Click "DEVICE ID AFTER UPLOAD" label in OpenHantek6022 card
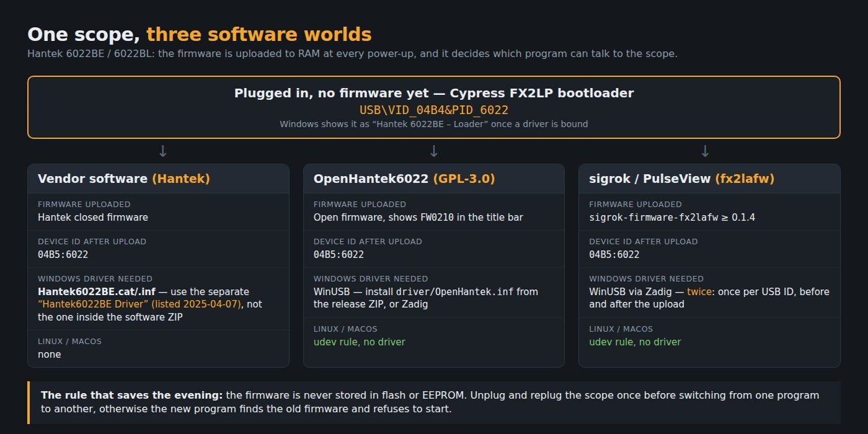The width and height of the screenshot is (868, 434). 368,241
